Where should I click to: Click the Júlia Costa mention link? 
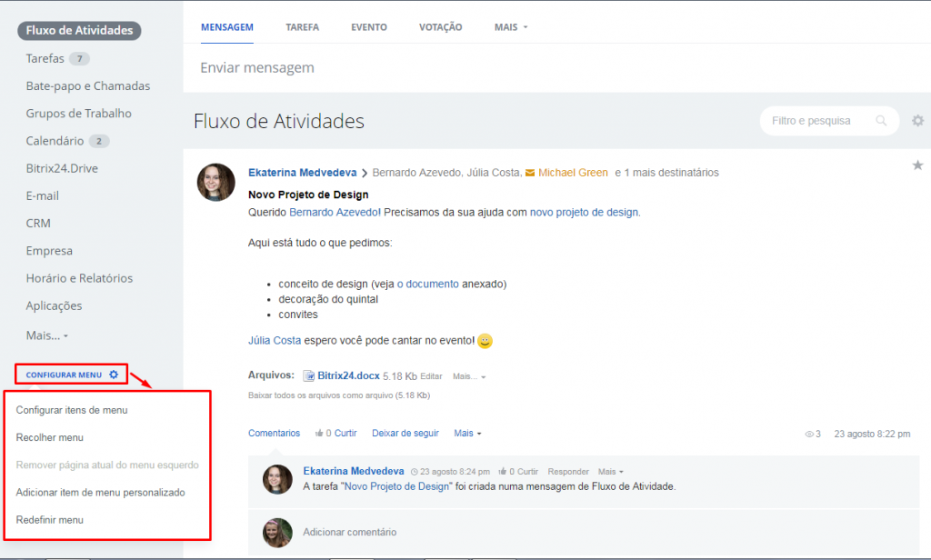click(275, 340)
